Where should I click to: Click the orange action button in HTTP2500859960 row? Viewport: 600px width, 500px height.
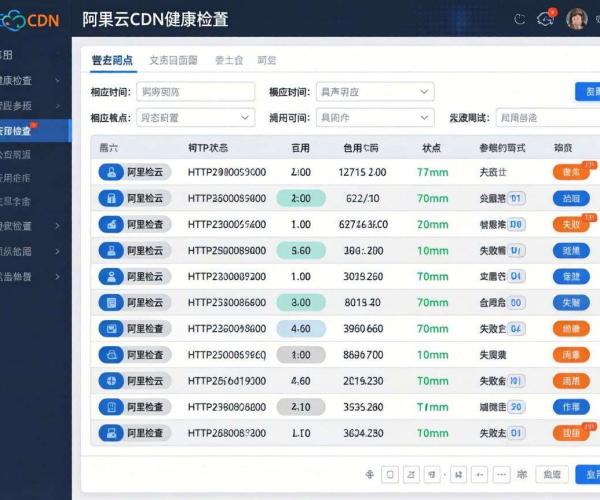point(571,355)
